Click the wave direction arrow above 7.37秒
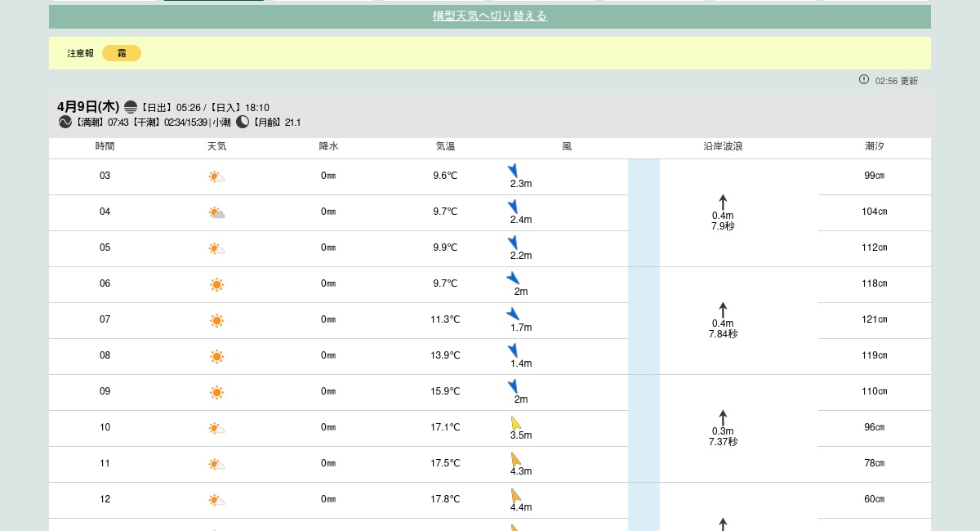This screenshot has height=531, width=980. tap(723, 418)
